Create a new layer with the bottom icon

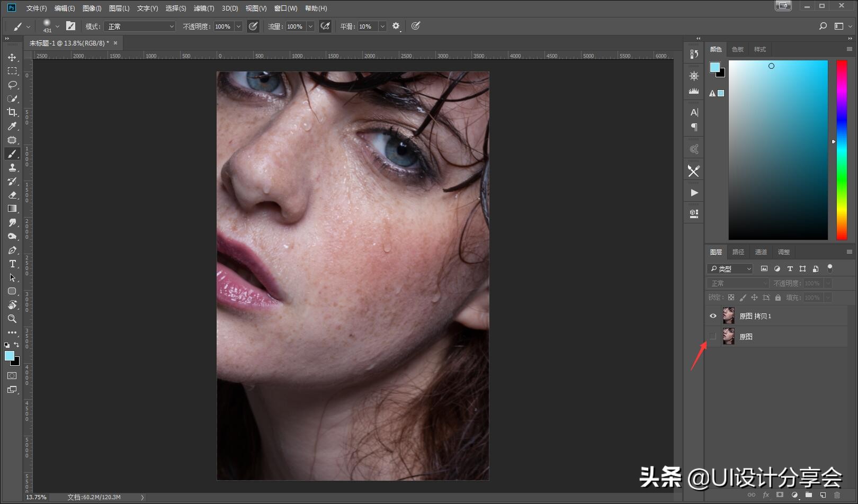tap(823, 495)
